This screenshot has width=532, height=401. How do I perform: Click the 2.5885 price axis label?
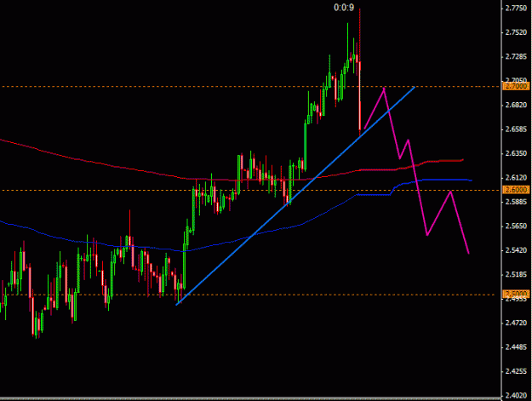pos(516,202)
